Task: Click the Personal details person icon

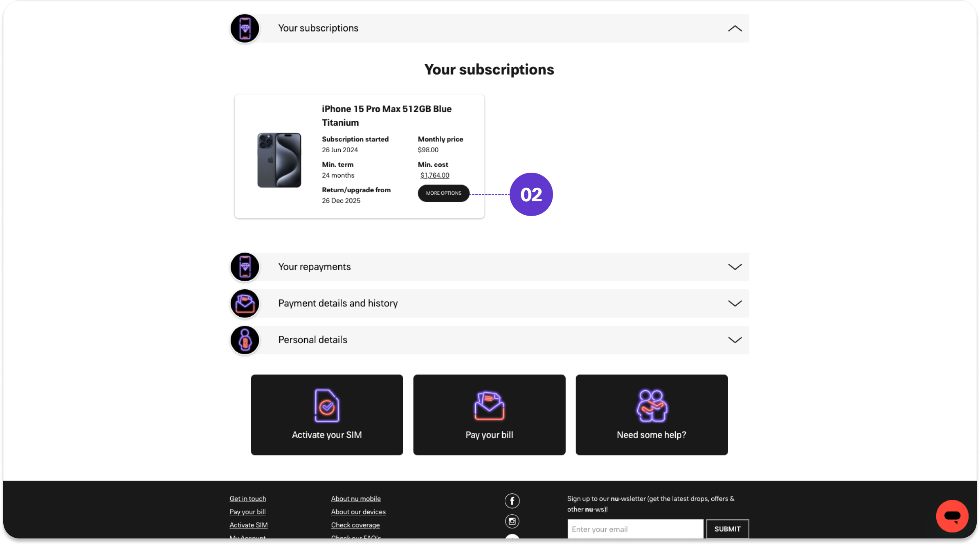Action: 245,340
